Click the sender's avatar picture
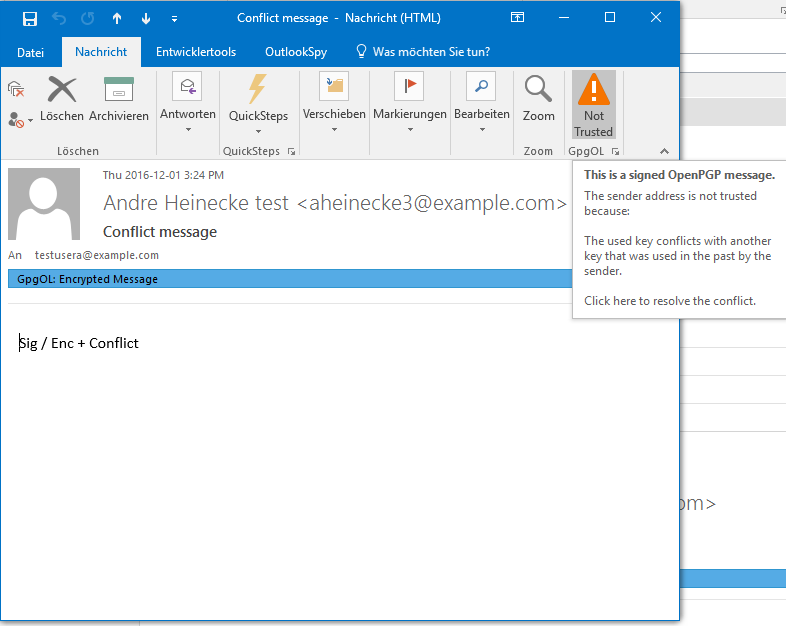Screen dimensions: 786x626 (44, 204)
